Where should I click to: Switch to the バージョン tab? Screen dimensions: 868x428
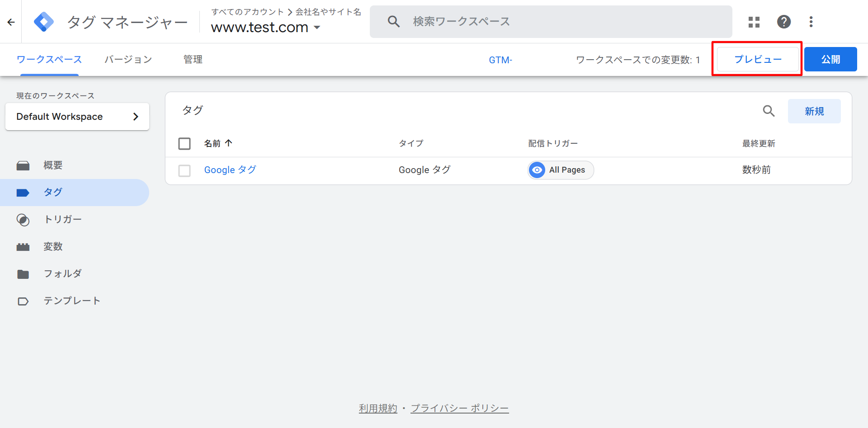click(x=128, y=60)
